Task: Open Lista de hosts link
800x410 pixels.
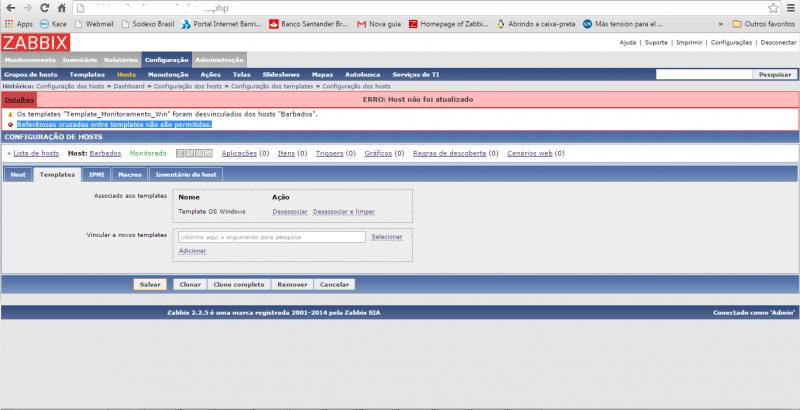Action: (x=36, y=153)
